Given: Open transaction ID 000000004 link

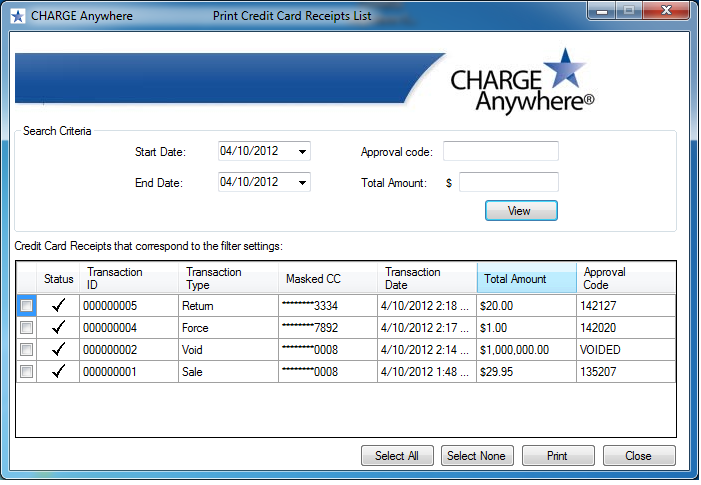Looking at the screenshot, I should [x=110, y=327].
